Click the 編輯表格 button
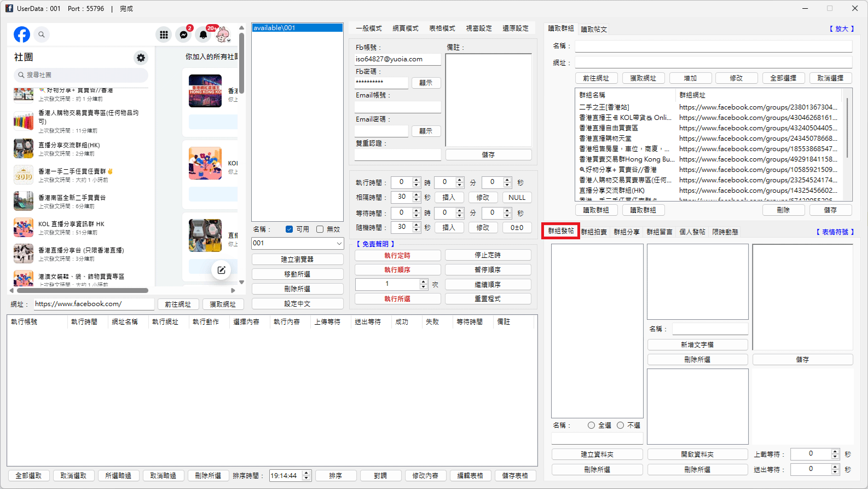This screenshot has width=868, height=489. point(470,476)
